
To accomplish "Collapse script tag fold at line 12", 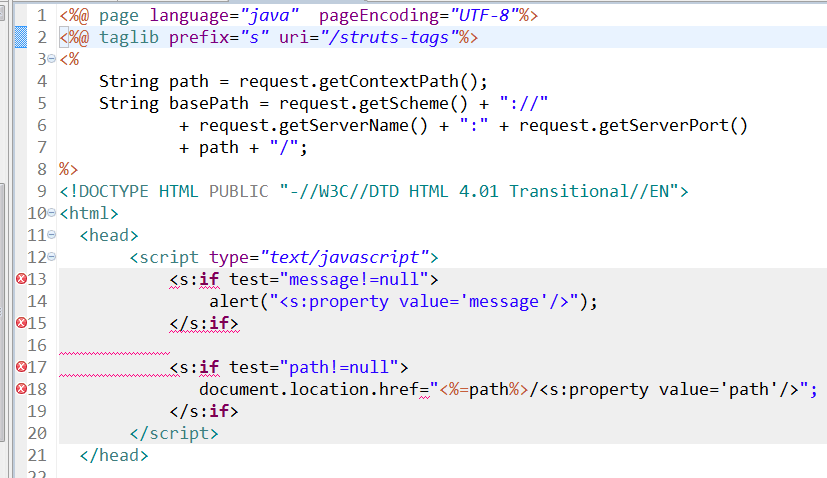I will tap(52, 256).
